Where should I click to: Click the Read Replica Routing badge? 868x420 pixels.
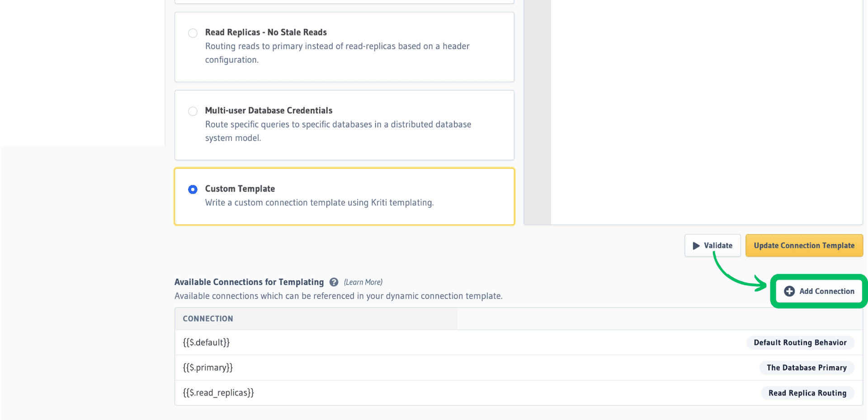coord(807,393)
